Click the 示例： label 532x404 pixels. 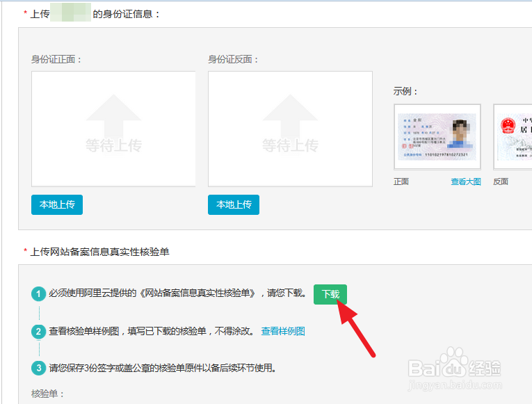coord(405,91)
